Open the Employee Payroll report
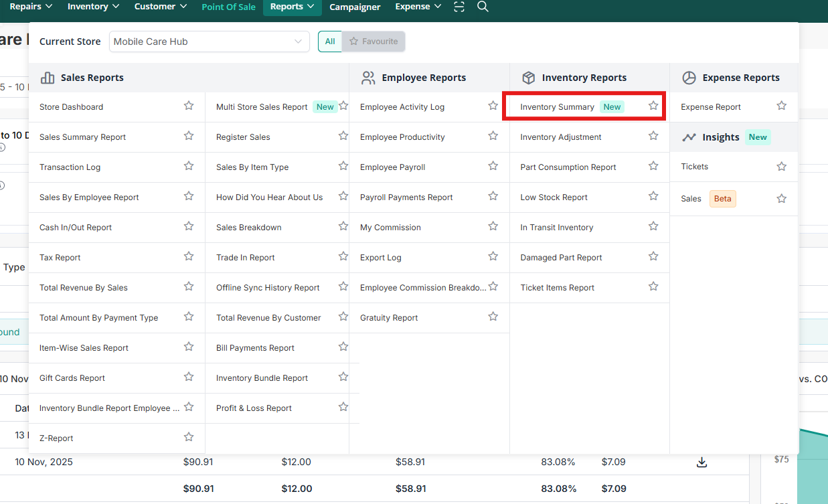Image resolution: width=828 pixels, height=504 pixels. (x=392, y=167)
